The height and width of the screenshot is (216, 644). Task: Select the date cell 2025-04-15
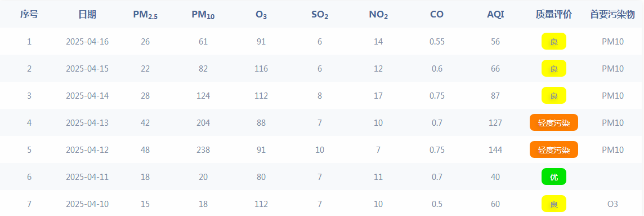tap(87, 69)
